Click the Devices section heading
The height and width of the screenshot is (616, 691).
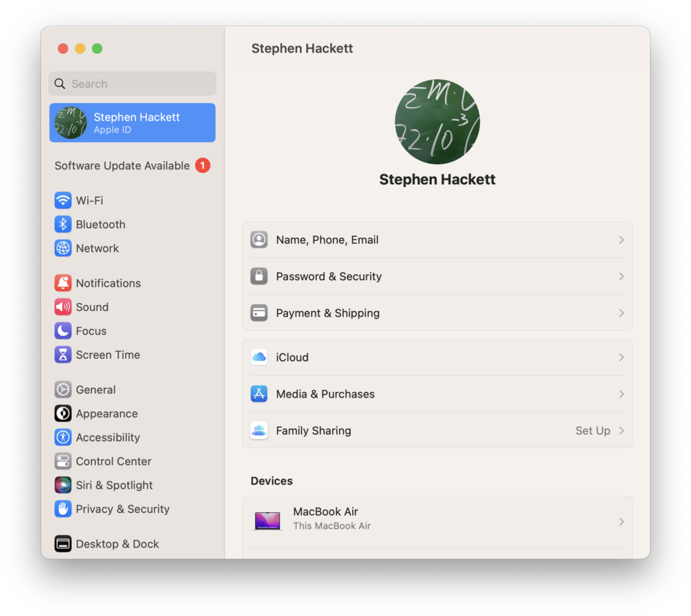pos(272,480)
